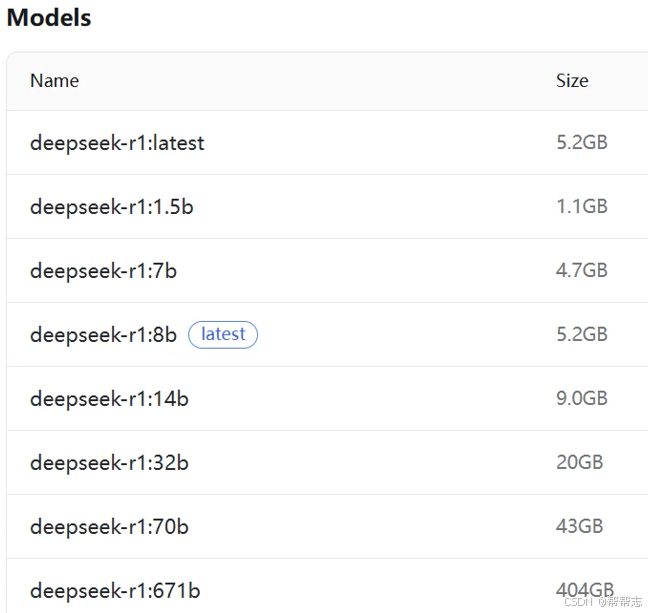This screenshot has height=613, width=648.
Task: Open the deepseek-r1:7b model link
Action: click(x=103, y=271)
